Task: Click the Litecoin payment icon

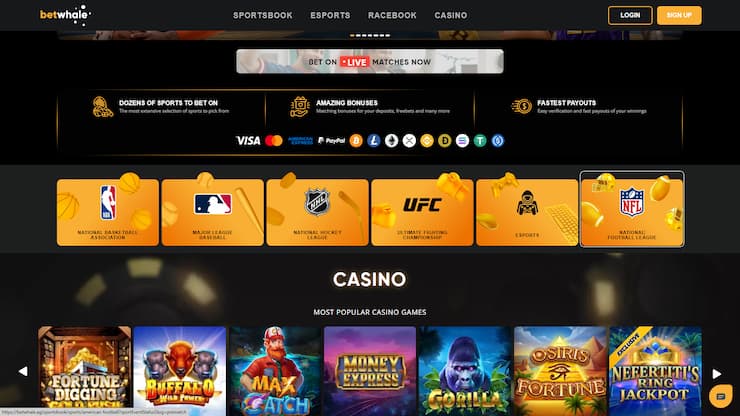Action: pos(374,141)
